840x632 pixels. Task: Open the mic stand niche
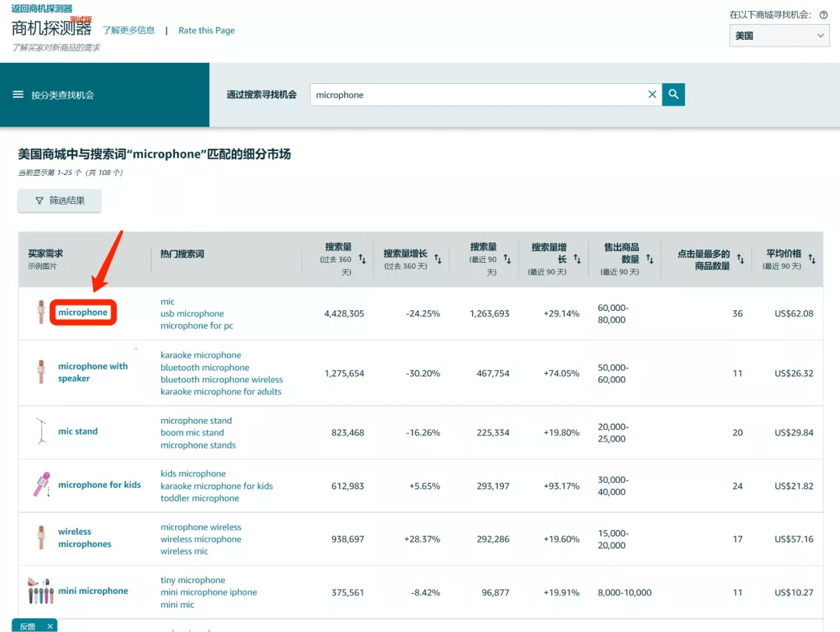[78, 431]
